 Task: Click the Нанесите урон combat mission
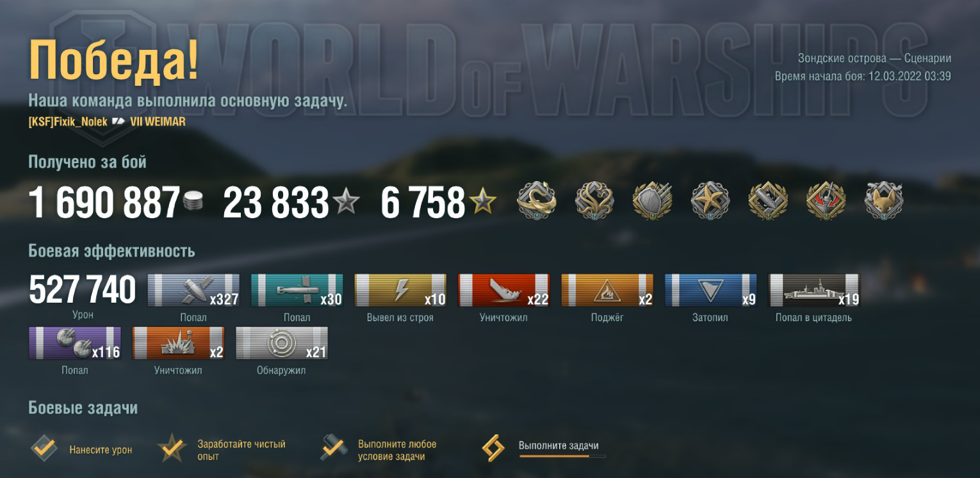tap(81, 449)
